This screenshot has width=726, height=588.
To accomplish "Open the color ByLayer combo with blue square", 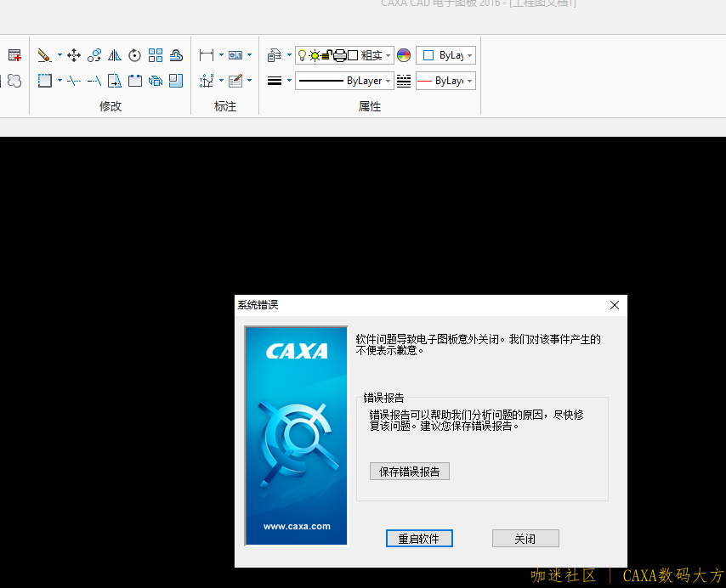I will pyautogui.click(x=445, y=55).
